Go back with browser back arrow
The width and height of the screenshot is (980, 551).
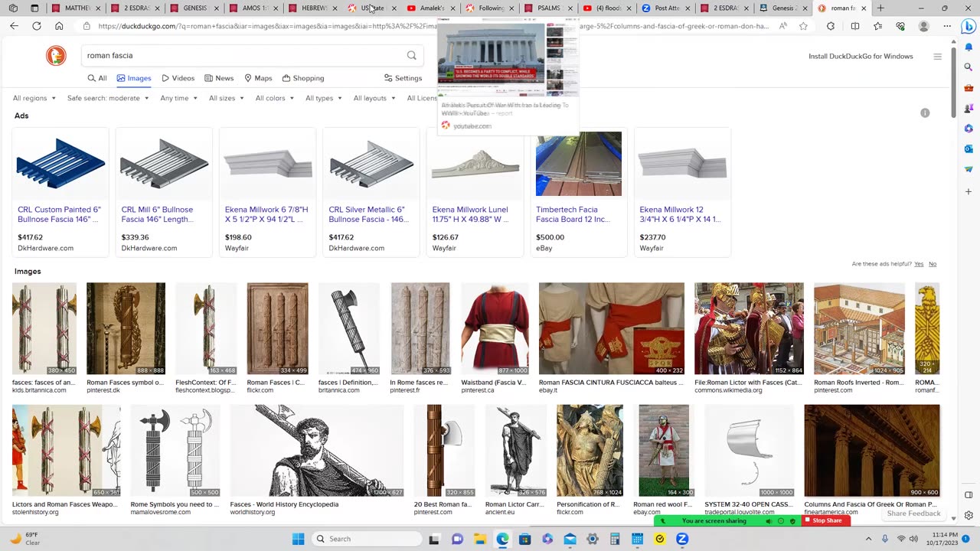coord(14,26)
